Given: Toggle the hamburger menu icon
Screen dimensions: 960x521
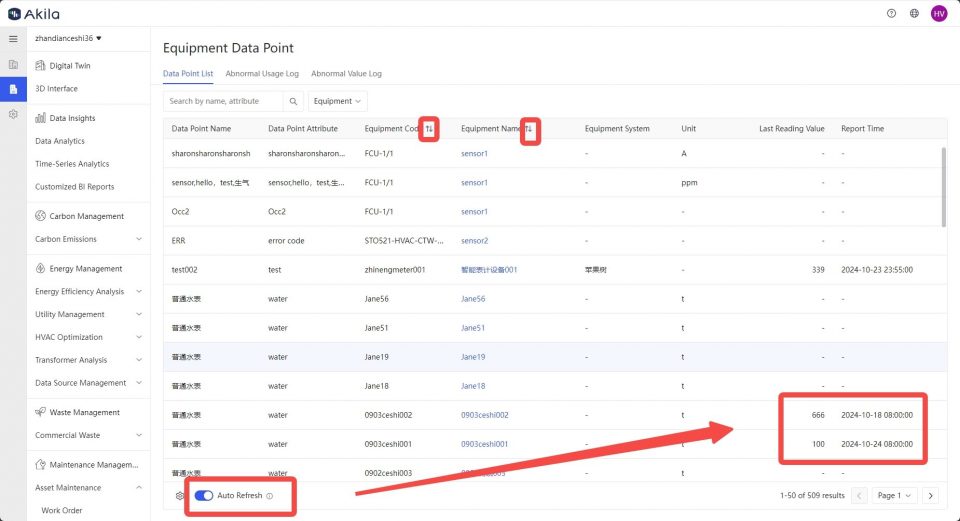Looking at the screenshot, I should (x=13, y=39).
